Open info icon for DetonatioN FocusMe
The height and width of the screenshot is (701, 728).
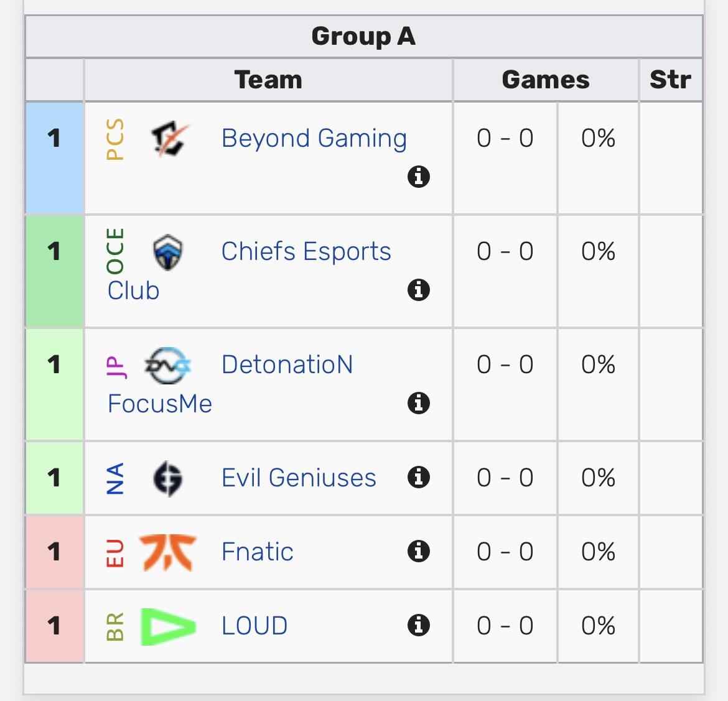(418, 403)
